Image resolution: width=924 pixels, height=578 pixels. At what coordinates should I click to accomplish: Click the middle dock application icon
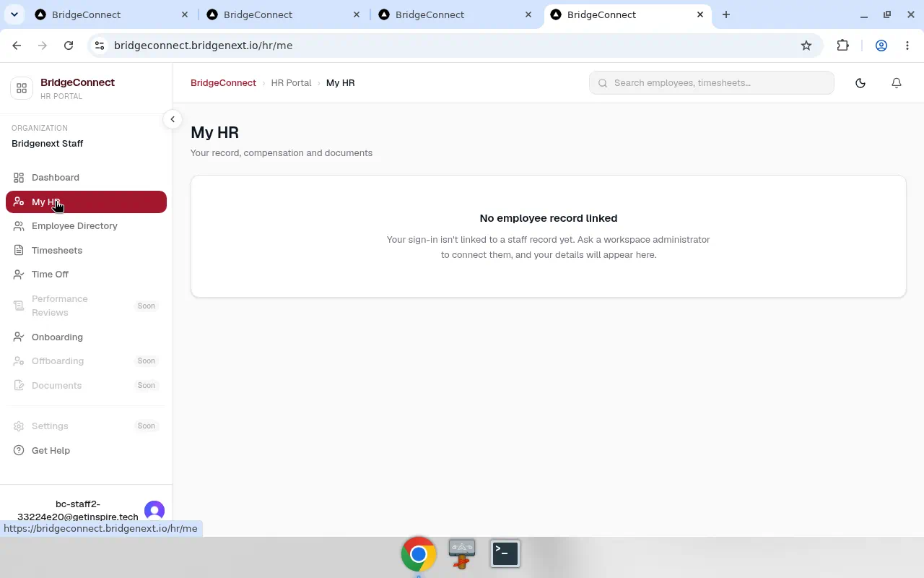coord(462,554)
